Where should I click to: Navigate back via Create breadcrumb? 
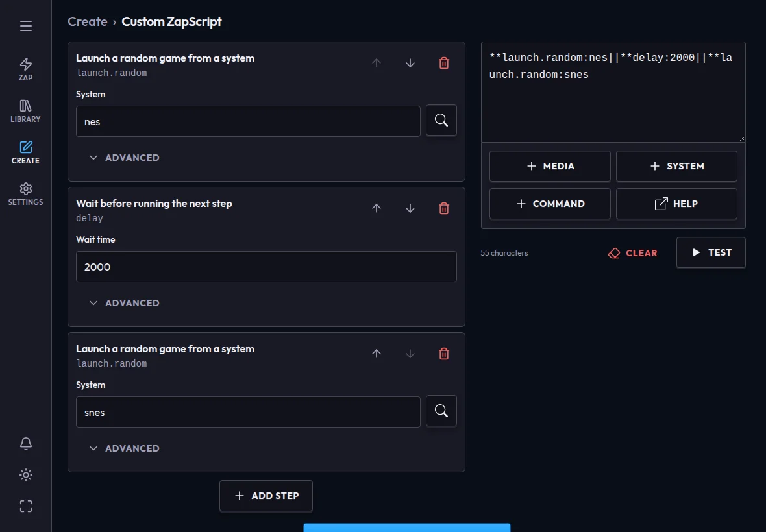click(88, 22)
